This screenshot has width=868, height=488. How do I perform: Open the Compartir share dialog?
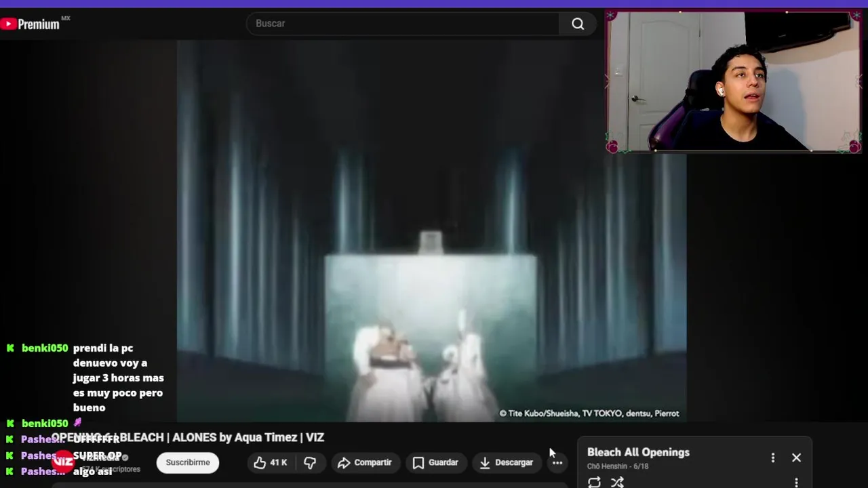365,462
